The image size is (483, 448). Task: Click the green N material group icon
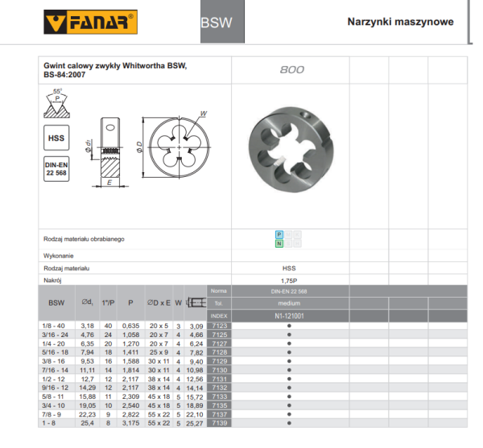[x=279, y=244]
